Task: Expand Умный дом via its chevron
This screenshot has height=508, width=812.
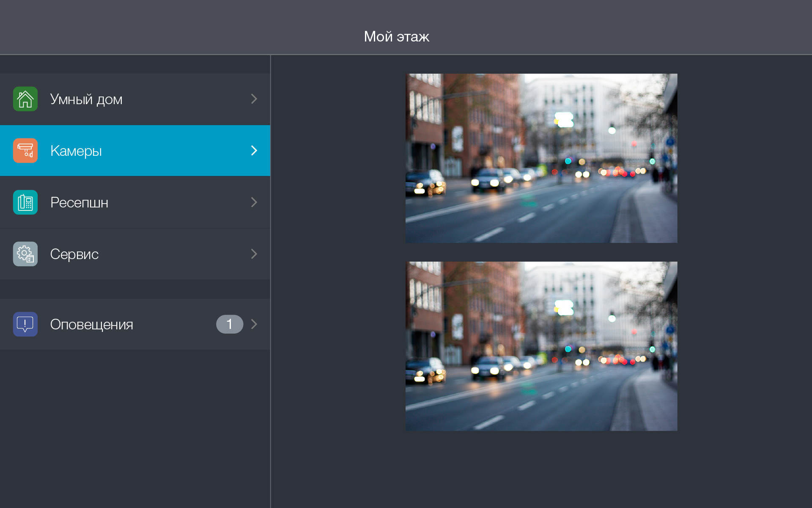Action: [254, 99]
